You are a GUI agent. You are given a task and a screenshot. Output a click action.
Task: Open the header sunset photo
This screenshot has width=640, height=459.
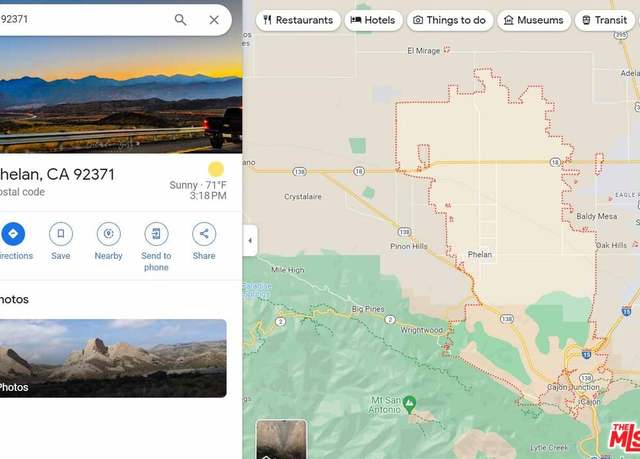pos(121,95)
